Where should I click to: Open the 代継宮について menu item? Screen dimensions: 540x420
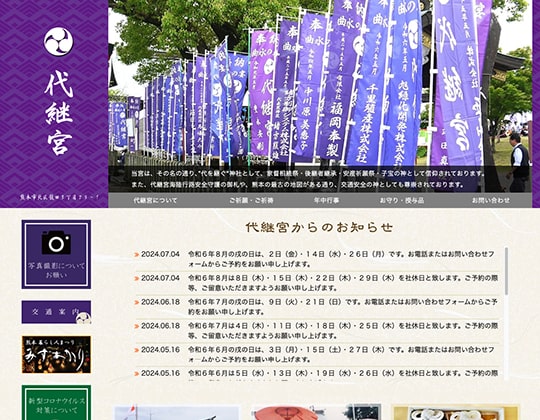click(x=155, y=200)
